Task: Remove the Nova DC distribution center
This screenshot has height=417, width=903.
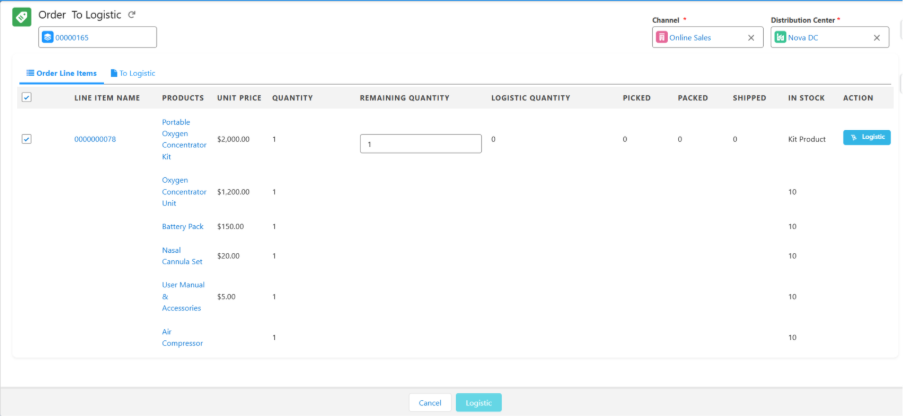Action: coord(877,38)
